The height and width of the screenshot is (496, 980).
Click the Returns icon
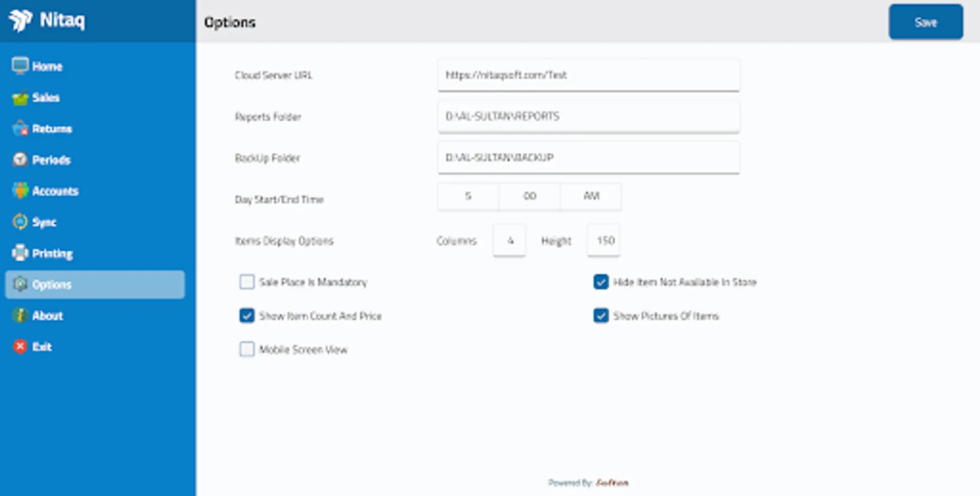tap(20, 128)
